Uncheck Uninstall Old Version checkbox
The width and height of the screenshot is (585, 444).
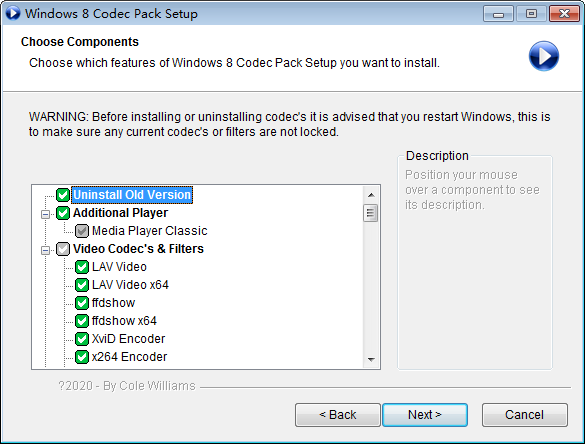63,195
